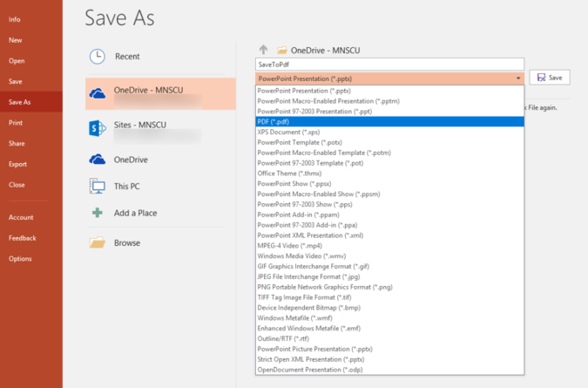Open Options in the backstage sidebar
The image size is (588, 388).
point(20,259)
